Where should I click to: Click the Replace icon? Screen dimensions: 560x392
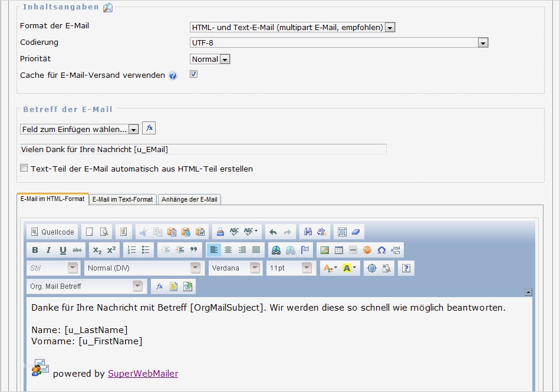[322, 232]
